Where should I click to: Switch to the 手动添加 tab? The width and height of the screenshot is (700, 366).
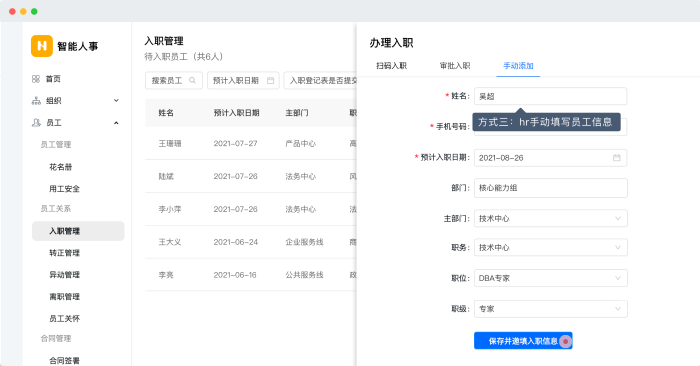[x=518, y=66]
